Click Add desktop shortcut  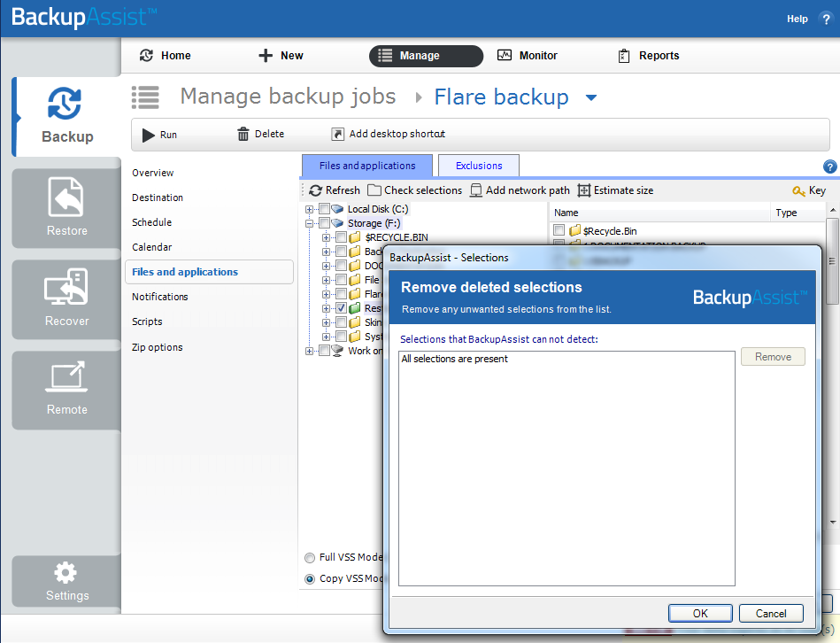pos(389,134)
